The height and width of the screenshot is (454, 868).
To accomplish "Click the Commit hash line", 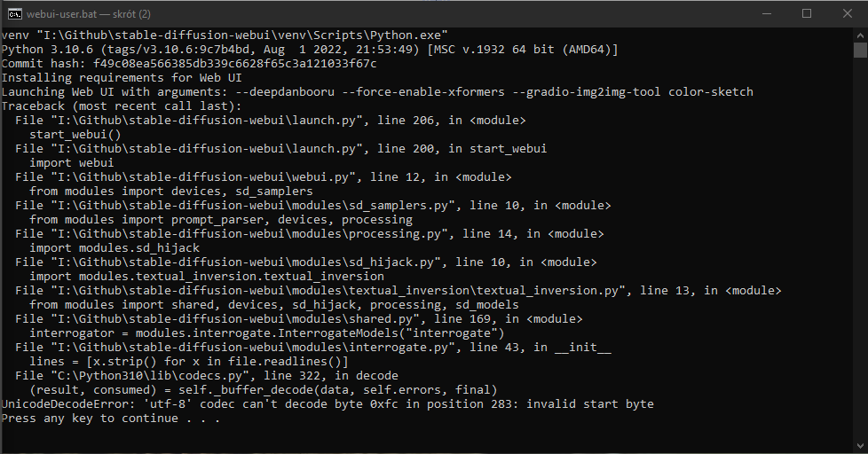I will [189, 64].
